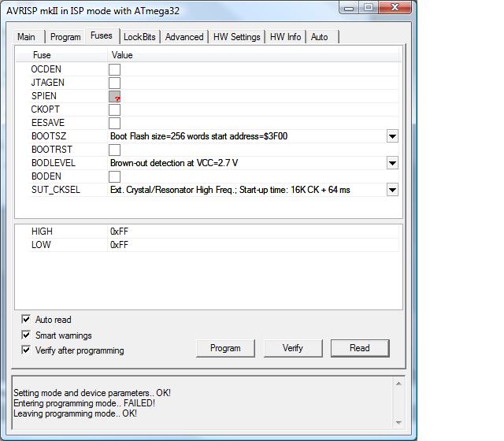The width and height of the screenshot is (504, 441).
Task: Click the Verify button
Action: [293, 348]
